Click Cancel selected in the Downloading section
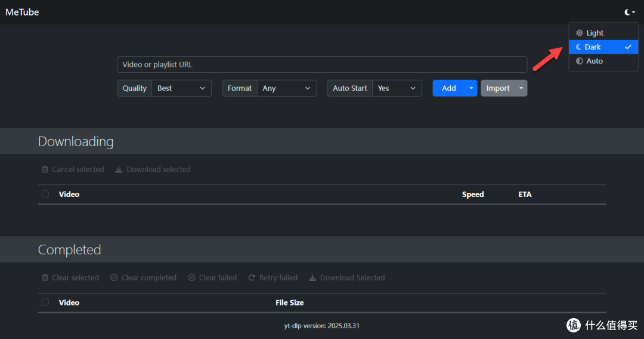 pyautogui.click(x=73, y=169)
